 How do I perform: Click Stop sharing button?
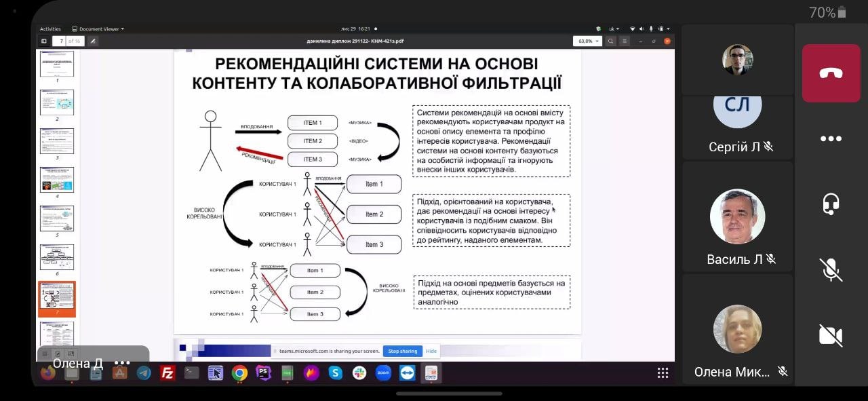tap(403, 351)
